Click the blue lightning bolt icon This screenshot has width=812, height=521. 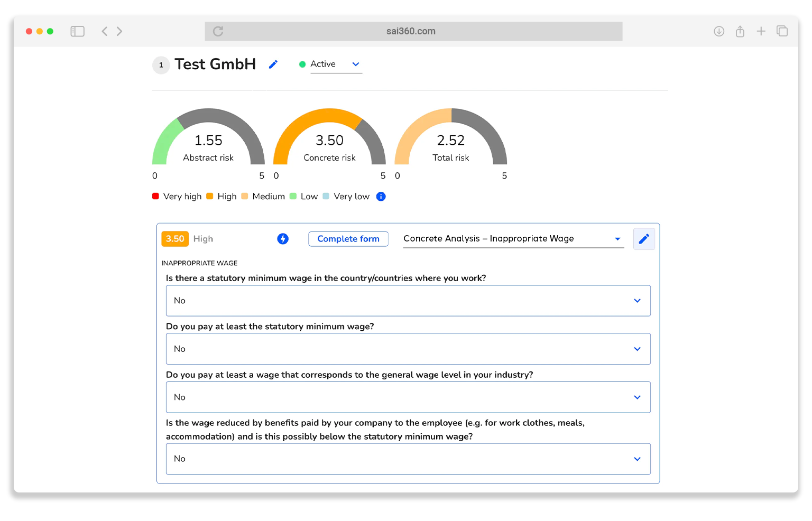pos(283,239)
